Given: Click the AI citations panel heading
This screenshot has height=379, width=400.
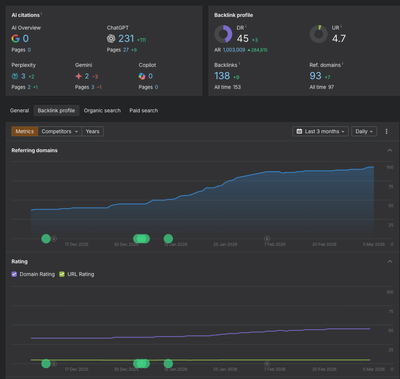Looking at the screenshot, I should pyautogui.click(x=25, y=15).
